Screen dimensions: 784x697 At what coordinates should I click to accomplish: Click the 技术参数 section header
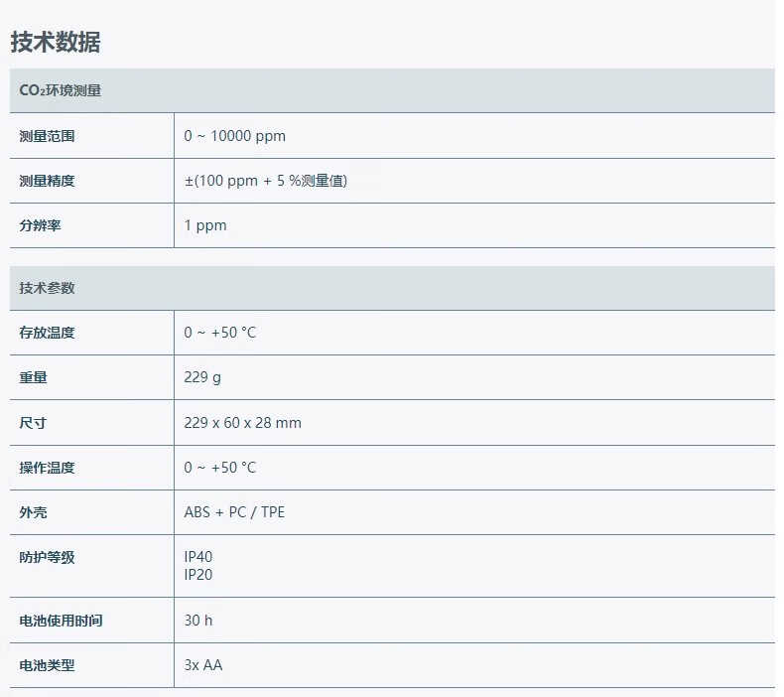click(47, 288)
